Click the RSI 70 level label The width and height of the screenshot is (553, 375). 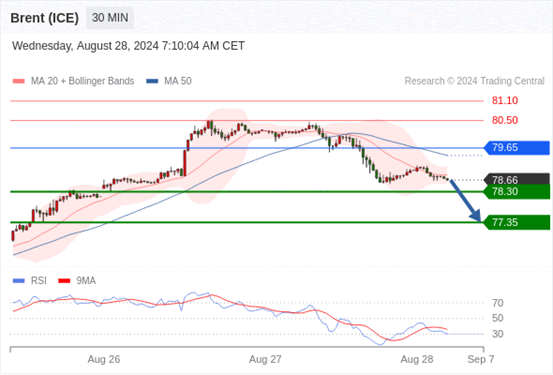(497, 303)
